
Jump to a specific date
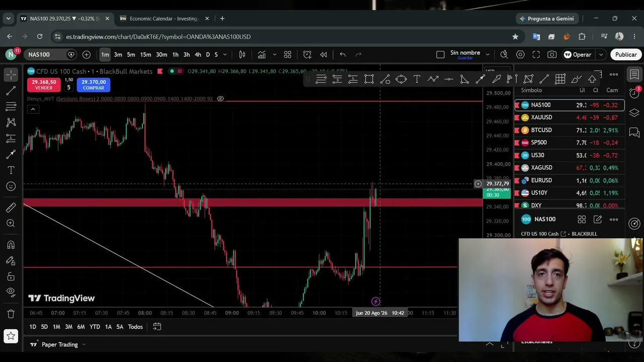pyautogui.click(x=157, y=327)
